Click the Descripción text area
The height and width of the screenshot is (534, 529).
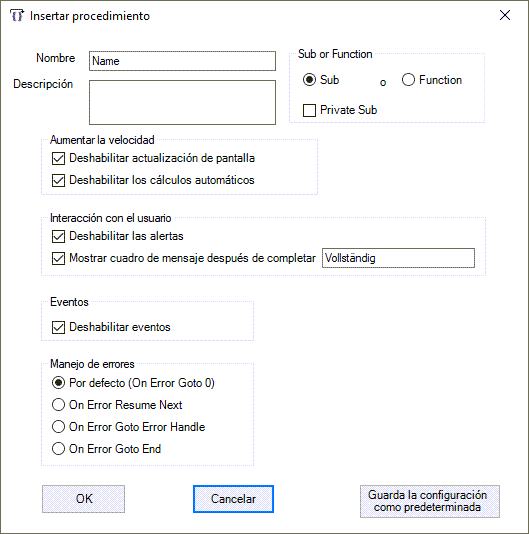tap(182, 103)
